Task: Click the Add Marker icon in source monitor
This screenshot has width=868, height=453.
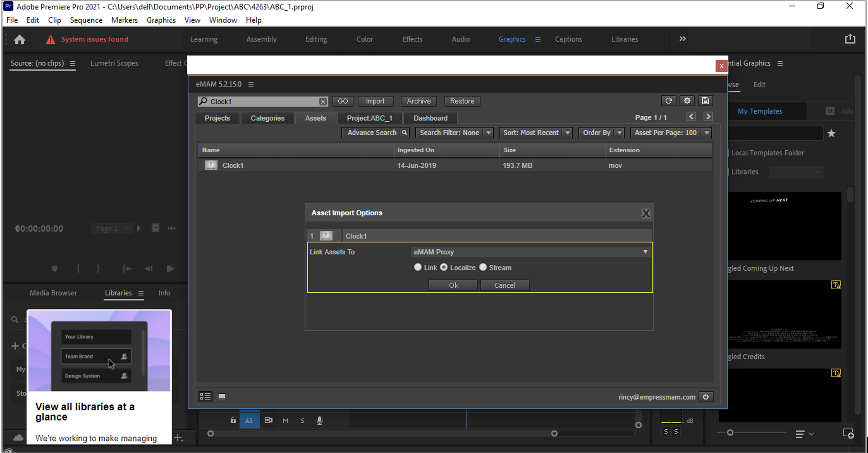Action: [55, 269]
